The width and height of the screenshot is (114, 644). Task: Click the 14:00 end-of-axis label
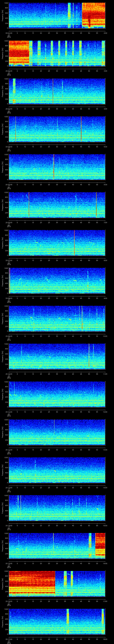pyautogui.click(x=105, y=487)
